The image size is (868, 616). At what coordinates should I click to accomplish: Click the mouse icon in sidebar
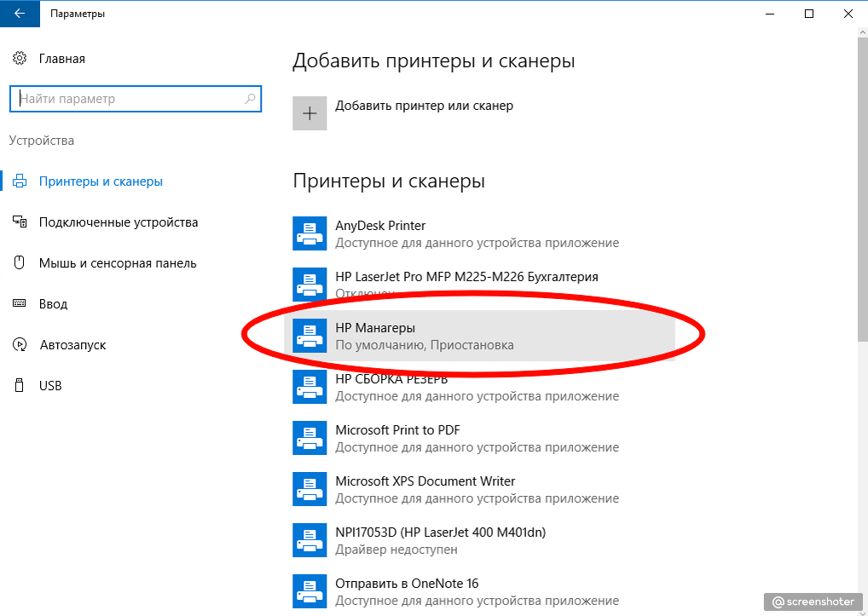click(x=20, y=262)
